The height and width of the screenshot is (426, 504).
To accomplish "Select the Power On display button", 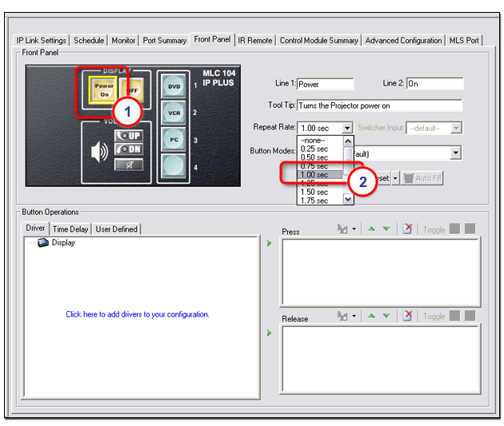I will click(x=103, y=90).
